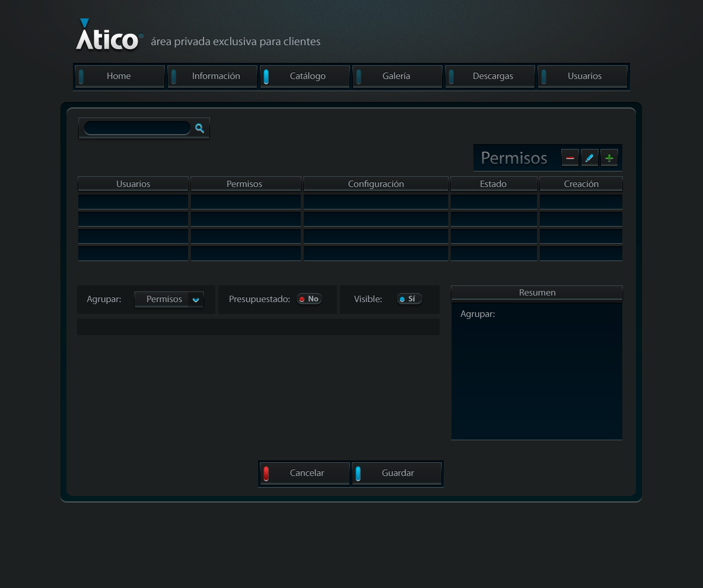The height and width of the screenshot is (588, 703).
Task: Sort by the Estado column header
Action: [x=494, y=184]
